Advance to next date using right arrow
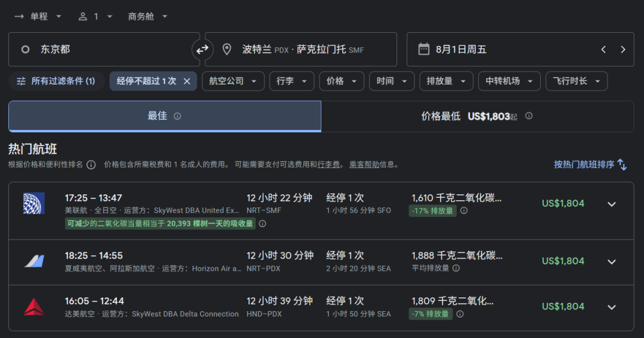This screenshot has height=338, width=644. [623, 49]
